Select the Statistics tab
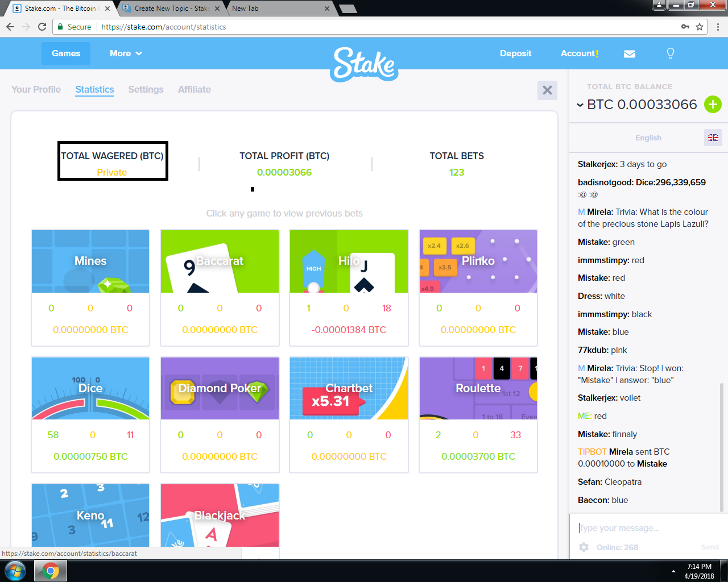This screenshot has height=582, width=728. (x=94, y=90)
